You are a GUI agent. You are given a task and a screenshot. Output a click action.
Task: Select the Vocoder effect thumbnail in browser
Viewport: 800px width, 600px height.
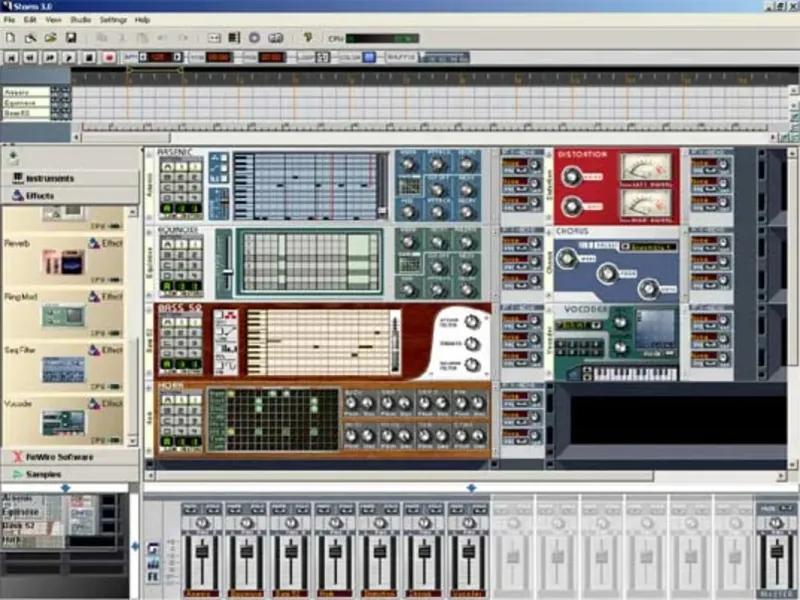tap(62, 422)
